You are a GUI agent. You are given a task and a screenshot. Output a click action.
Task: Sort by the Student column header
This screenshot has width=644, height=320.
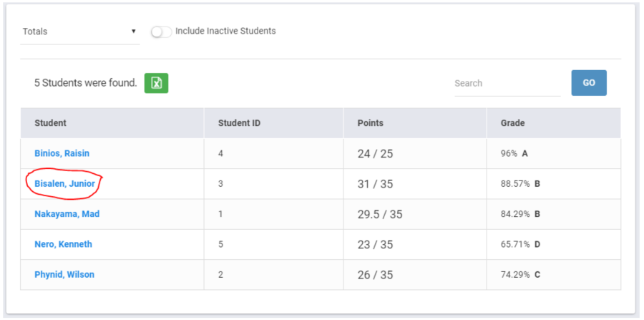[50, 123]
